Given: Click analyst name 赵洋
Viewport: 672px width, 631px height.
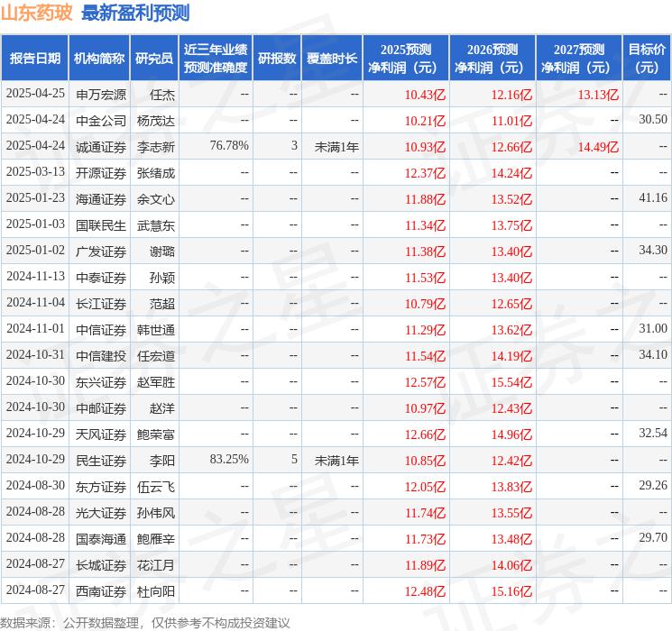Looking at the screenshot, I should point(162,408).
